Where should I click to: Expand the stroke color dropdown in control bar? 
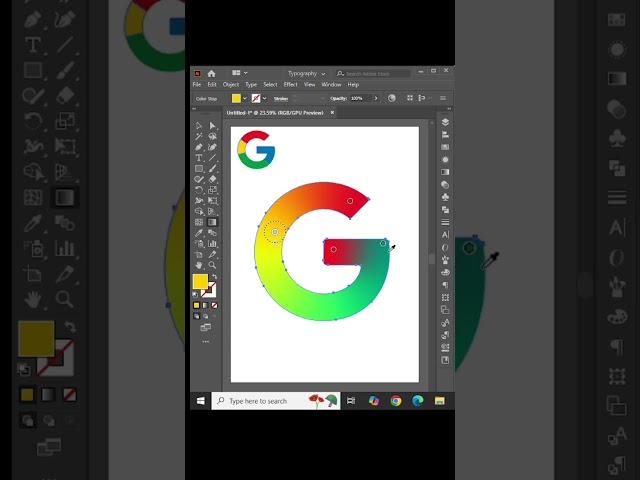264,98
